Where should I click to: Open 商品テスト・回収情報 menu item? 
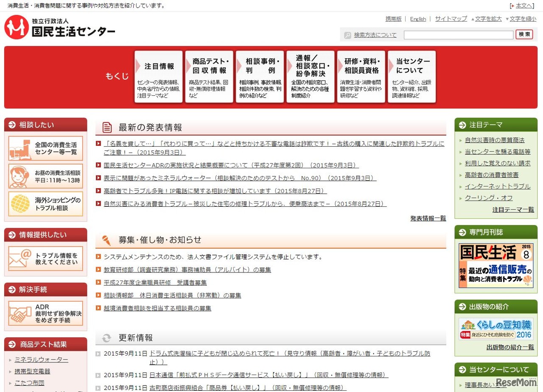tap(209, 77)
